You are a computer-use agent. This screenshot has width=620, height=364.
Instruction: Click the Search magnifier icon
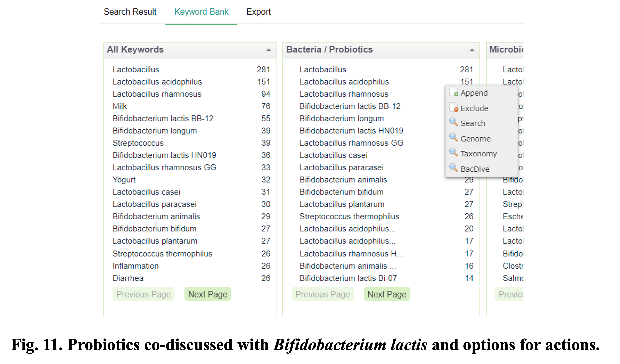click(453, 122)
